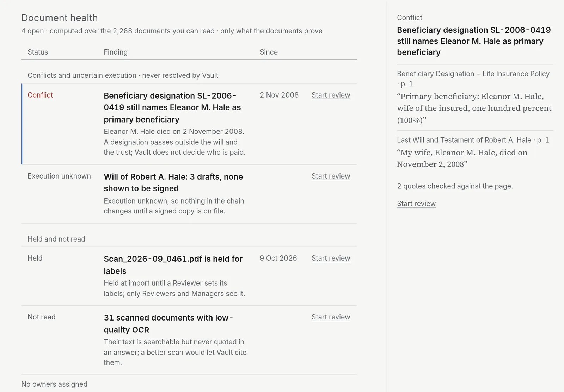Click description 'Execution unknown, so nothing in the chain'
This screenshot has height=392, width=564.
174,206
